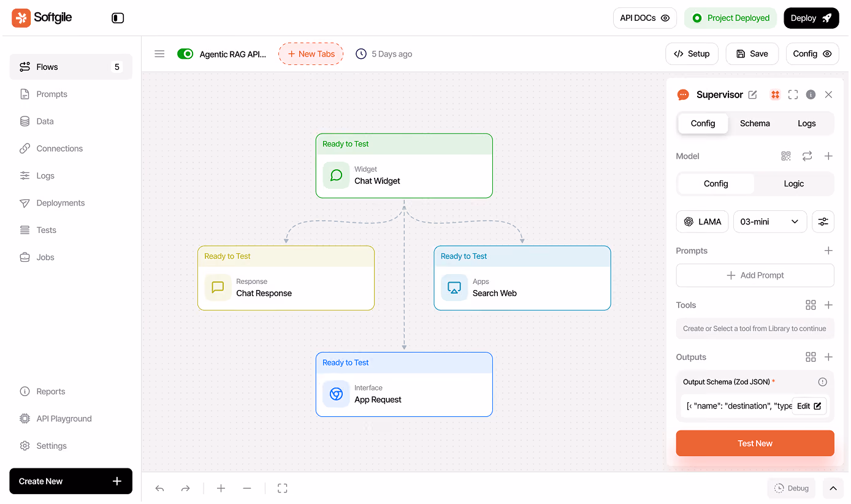Image resolution: width=851 pixels, height=504 pixels.
Task: Add a tab with New Tabs
Action: pos(311,54)
